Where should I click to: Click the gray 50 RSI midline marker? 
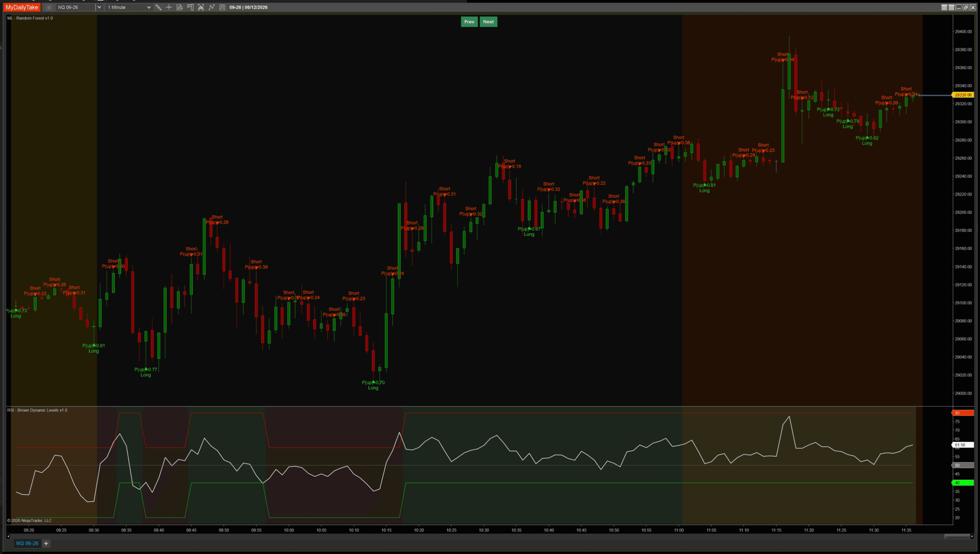coord(963,465)
